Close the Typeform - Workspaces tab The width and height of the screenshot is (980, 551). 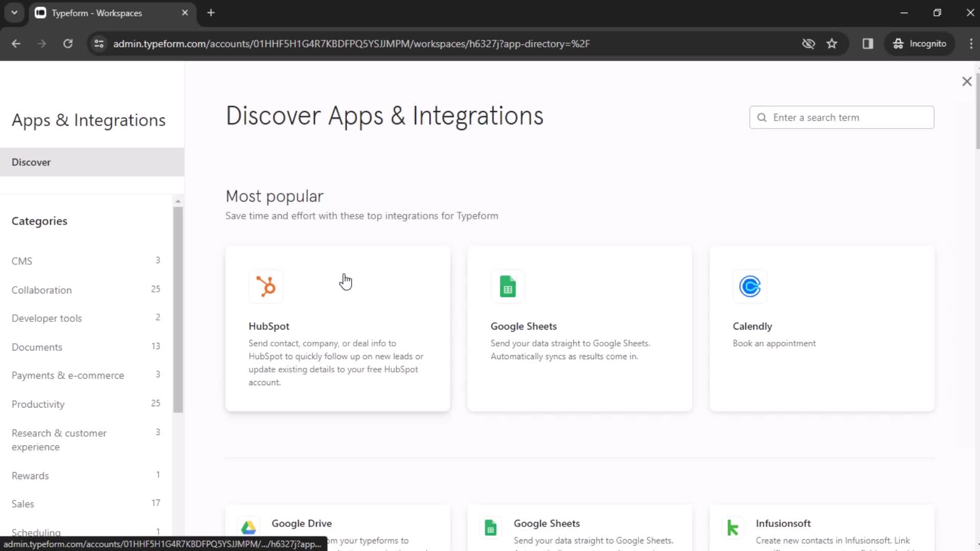(185, 13)
